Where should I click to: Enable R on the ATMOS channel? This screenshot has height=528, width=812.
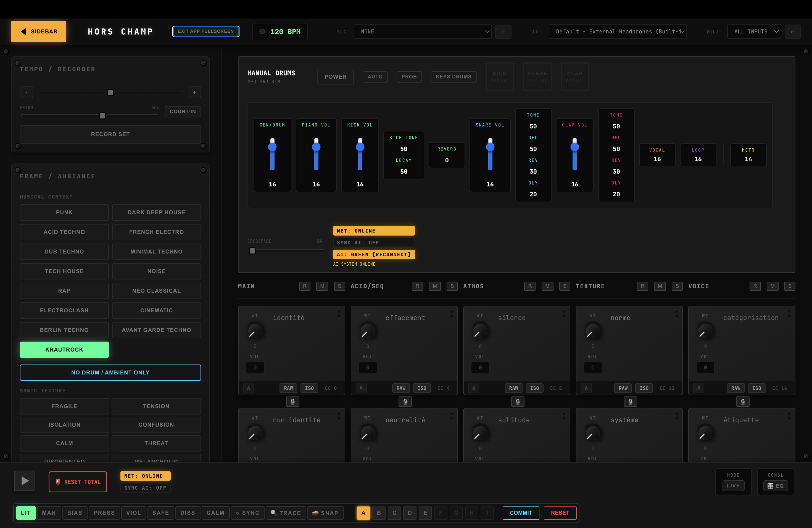pyautogui.click(x=530, y=286)
